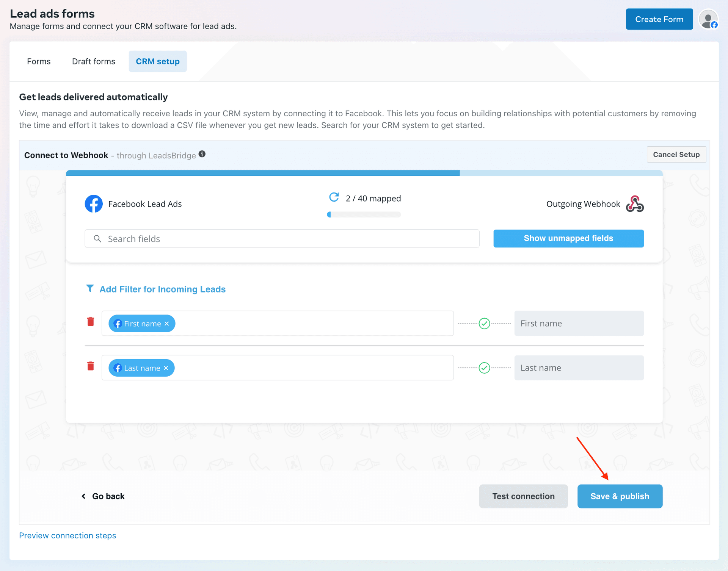Delete the First name mapping row via trash icon
The image size is (728, 571).
[x=91, y=322]
